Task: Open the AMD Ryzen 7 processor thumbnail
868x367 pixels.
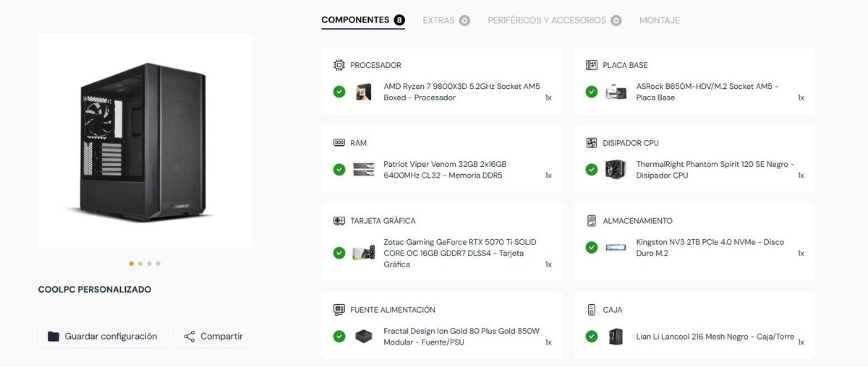Action: 364,92
